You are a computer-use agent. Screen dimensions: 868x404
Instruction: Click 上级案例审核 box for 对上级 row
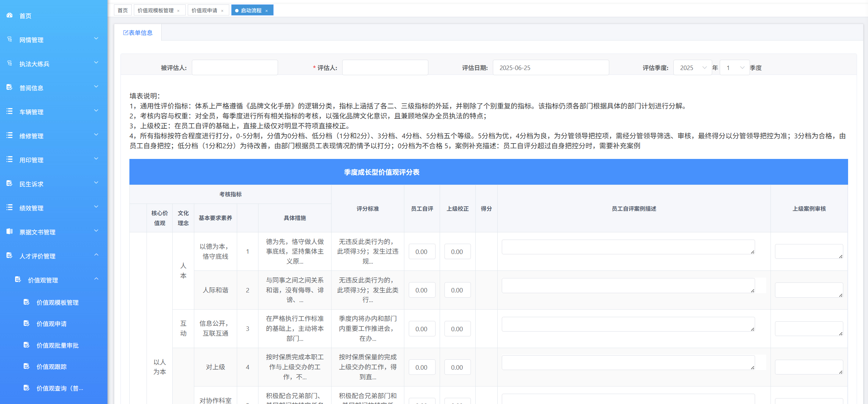point(809,367)
